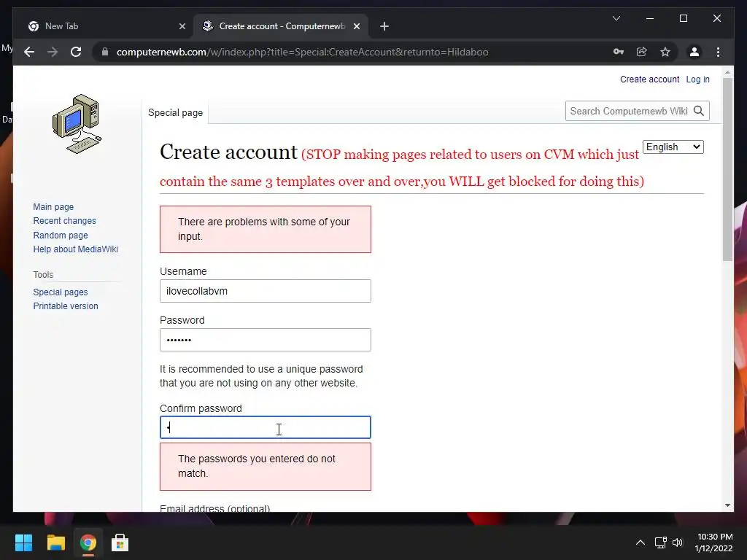This screenshot has height=560, width=747.
Task: Go back to the previous page
Action: (29, 52)
